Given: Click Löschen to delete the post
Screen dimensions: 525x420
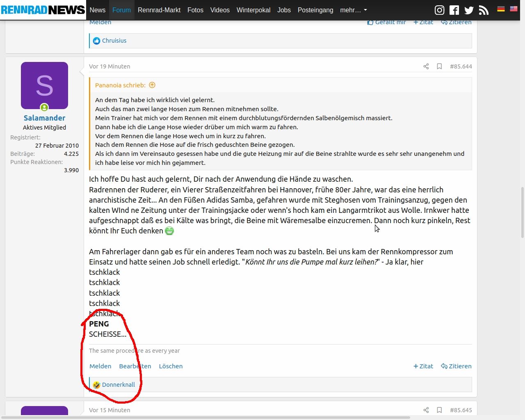Looking at the screenshot, I should click(171, 366).
